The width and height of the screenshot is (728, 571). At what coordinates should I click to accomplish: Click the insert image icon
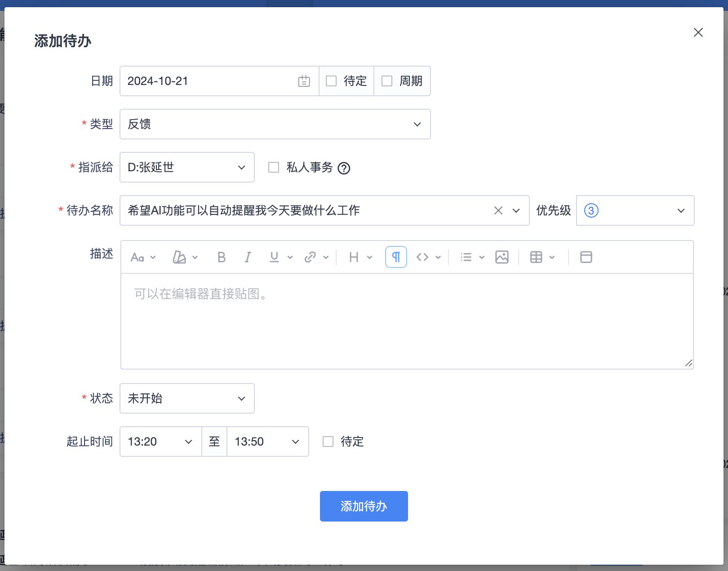coord(502,257)
